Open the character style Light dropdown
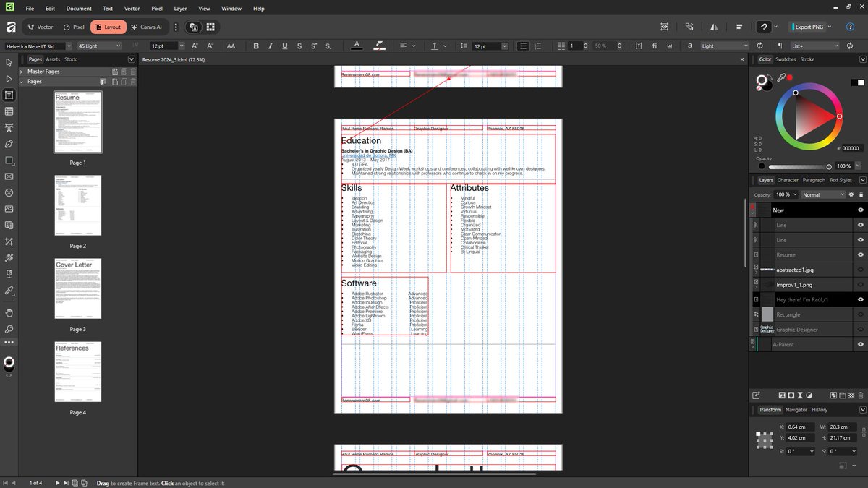The height and width of the screenshot is (488, 868). (724, 46)
